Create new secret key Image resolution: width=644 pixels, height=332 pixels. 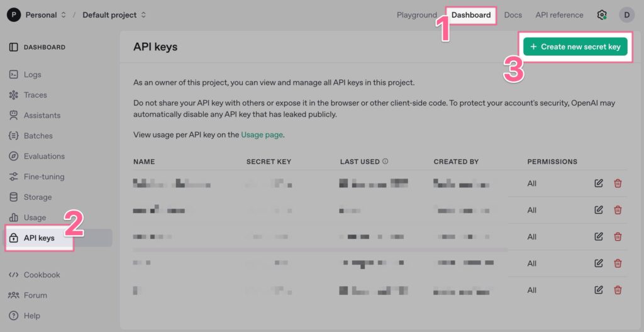(575, 47)
